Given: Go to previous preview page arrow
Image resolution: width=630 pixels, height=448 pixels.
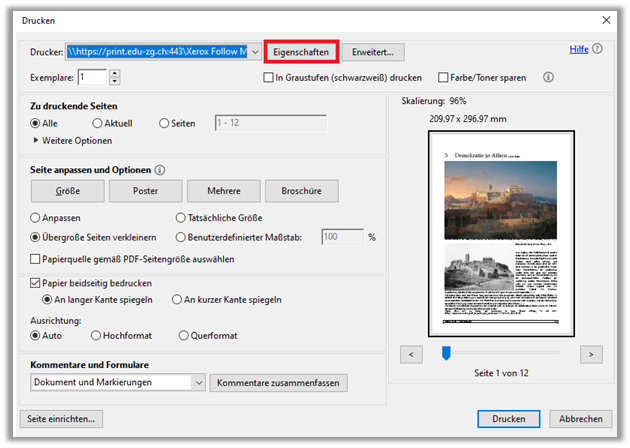Looking at the screenshot, I should point(410,353).
